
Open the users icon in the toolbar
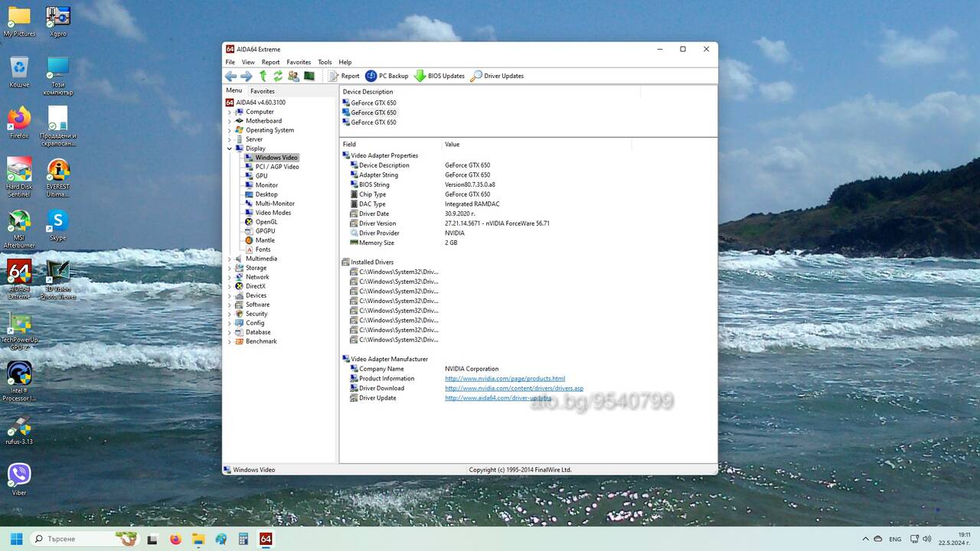tap(293, 76)
